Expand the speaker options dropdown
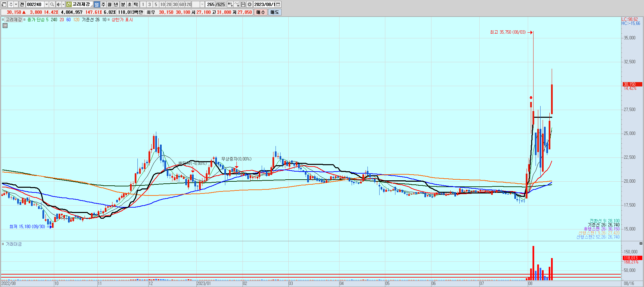The image size is (644, 287). point(63,4)
